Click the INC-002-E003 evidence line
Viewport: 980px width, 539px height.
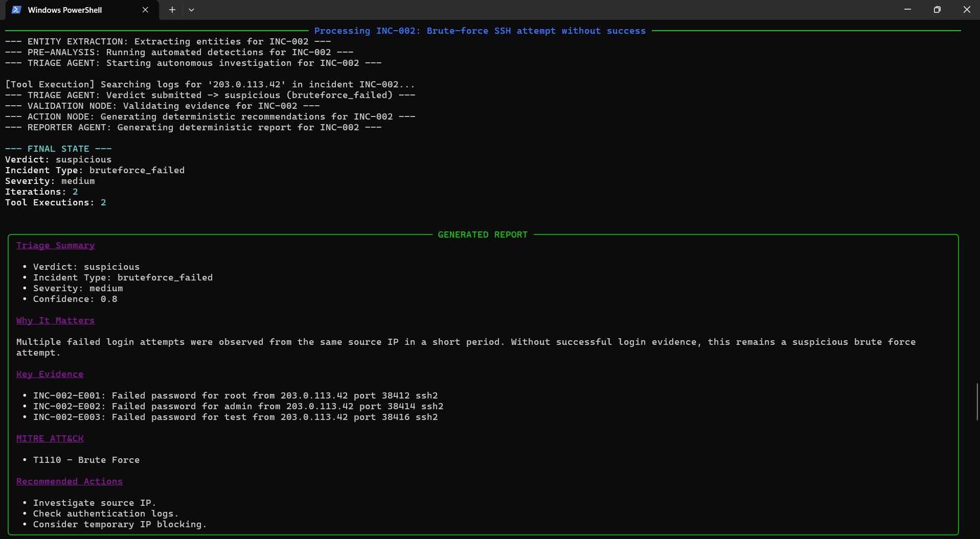(x=236, y=417)
